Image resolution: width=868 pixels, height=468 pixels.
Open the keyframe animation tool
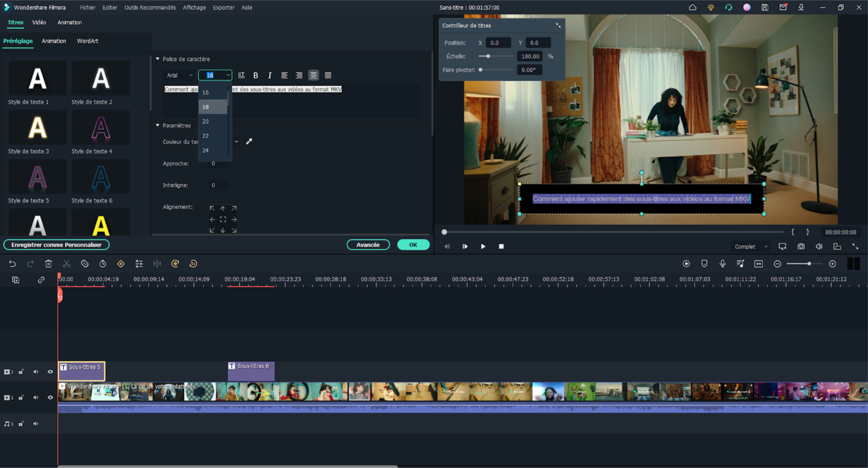click(120, 264)
